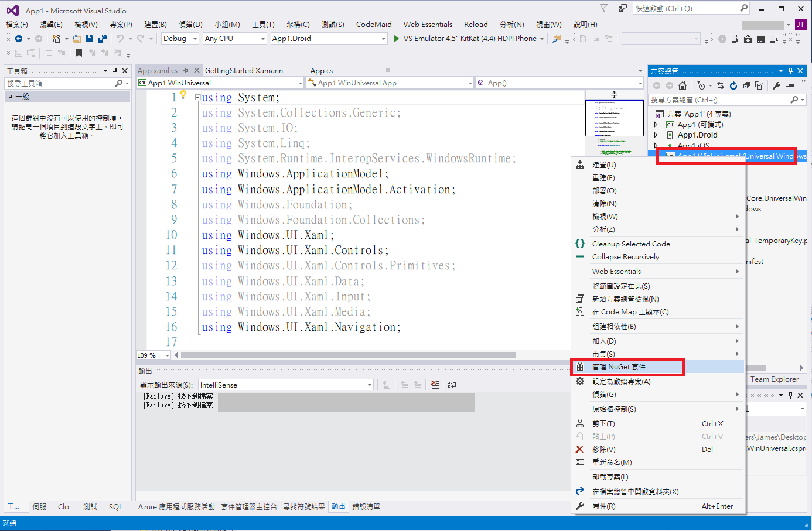
Task: Open 錯誤清單 bottom tab
Action: coord(366,507)
